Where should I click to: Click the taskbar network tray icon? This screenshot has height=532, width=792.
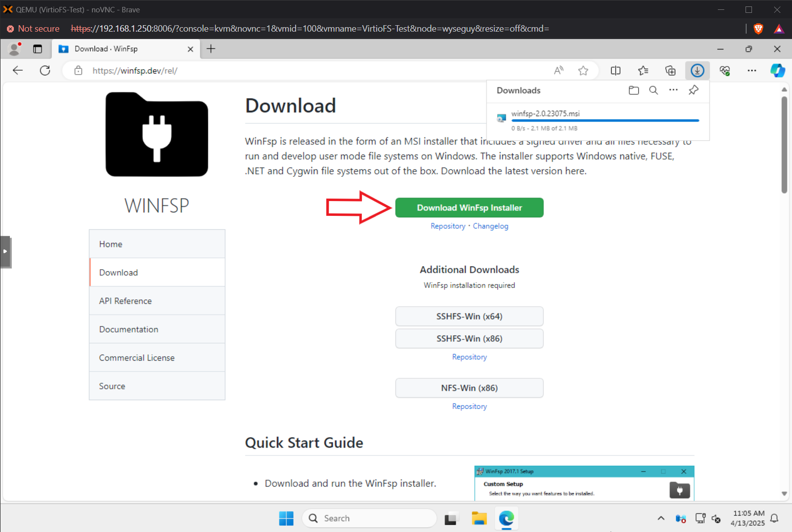click(701, 518)
